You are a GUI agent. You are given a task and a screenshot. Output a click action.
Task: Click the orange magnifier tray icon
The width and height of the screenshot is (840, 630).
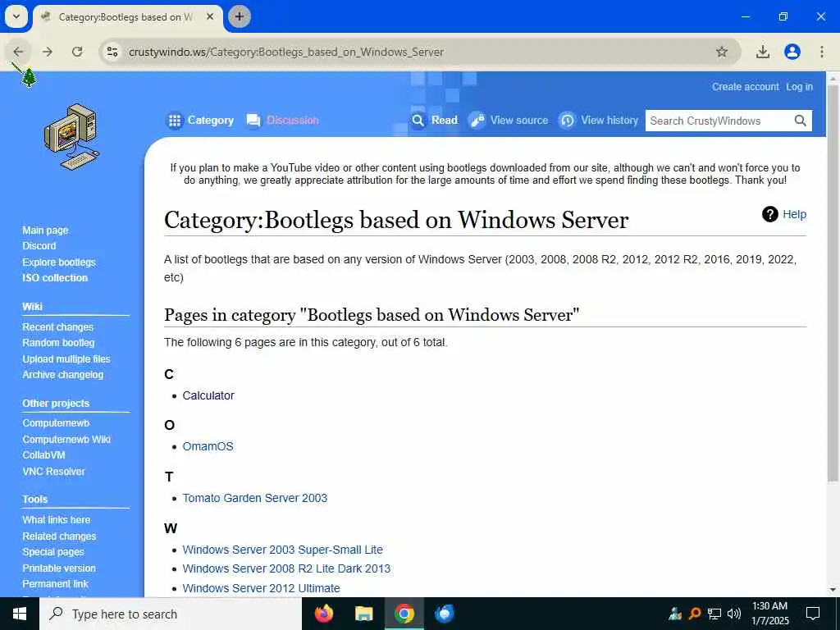(694, 614)
